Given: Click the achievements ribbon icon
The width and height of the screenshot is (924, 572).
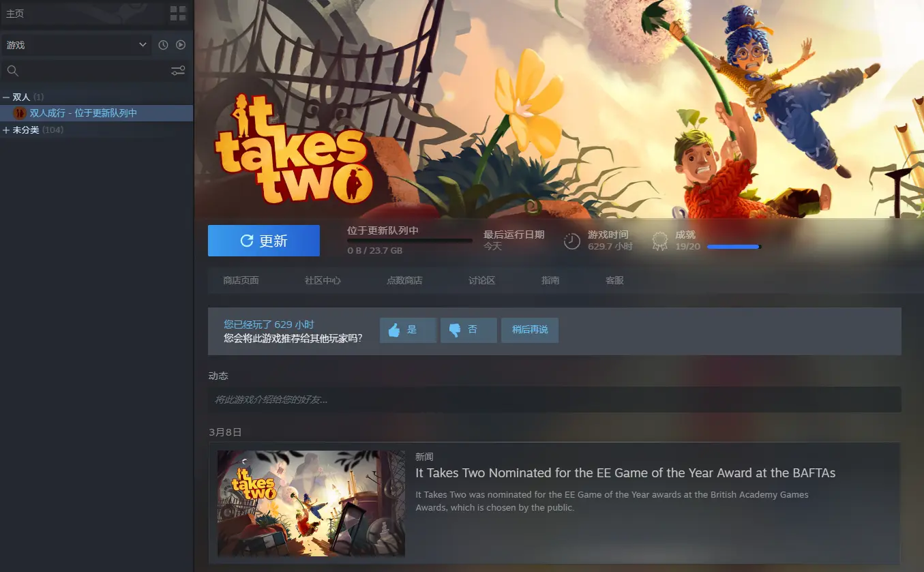Looking at the screenshot, I should point(659,241).
